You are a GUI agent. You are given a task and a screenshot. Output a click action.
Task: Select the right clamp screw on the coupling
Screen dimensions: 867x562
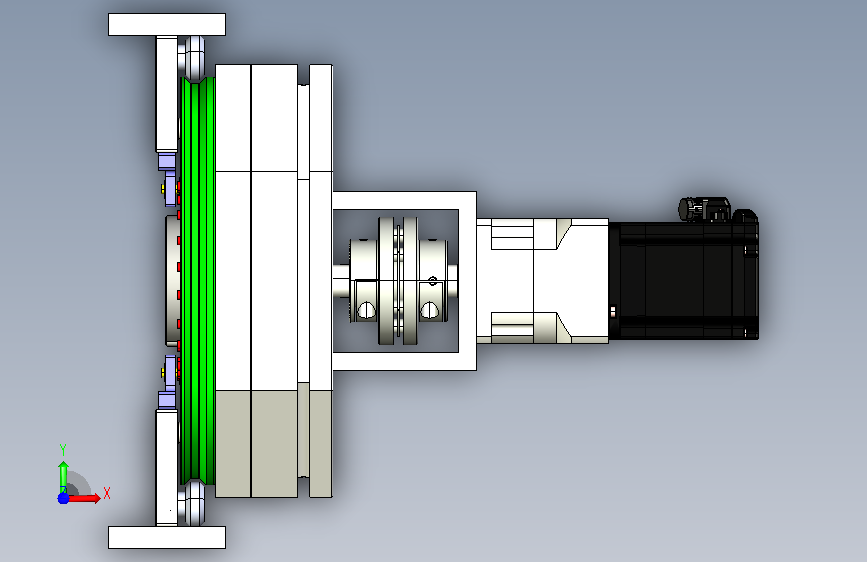point(430,310)
